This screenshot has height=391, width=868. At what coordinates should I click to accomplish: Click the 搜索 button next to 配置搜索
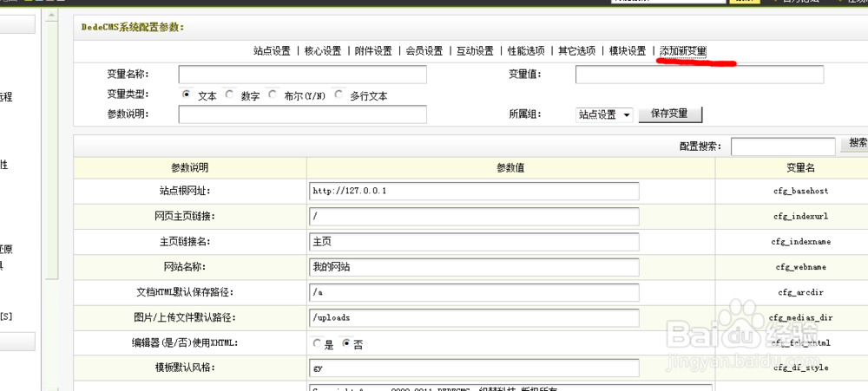(855, 144)
